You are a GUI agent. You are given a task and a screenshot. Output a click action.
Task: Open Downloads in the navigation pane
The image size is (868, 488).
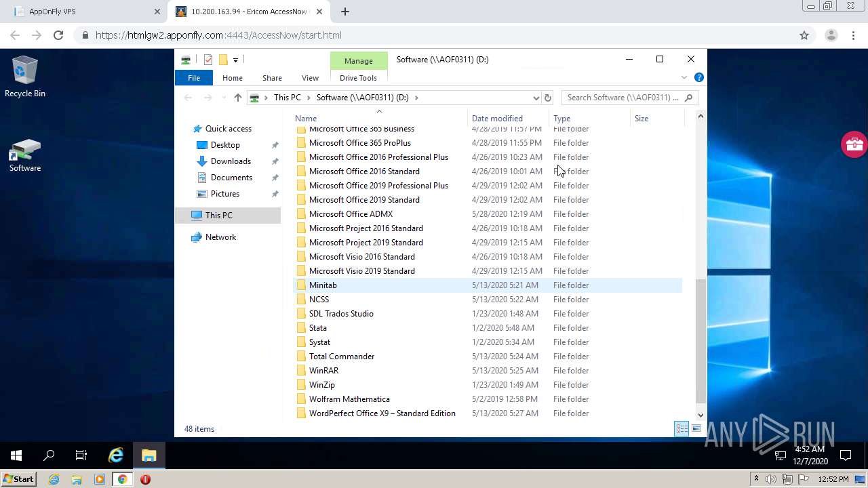pos(231,161)
